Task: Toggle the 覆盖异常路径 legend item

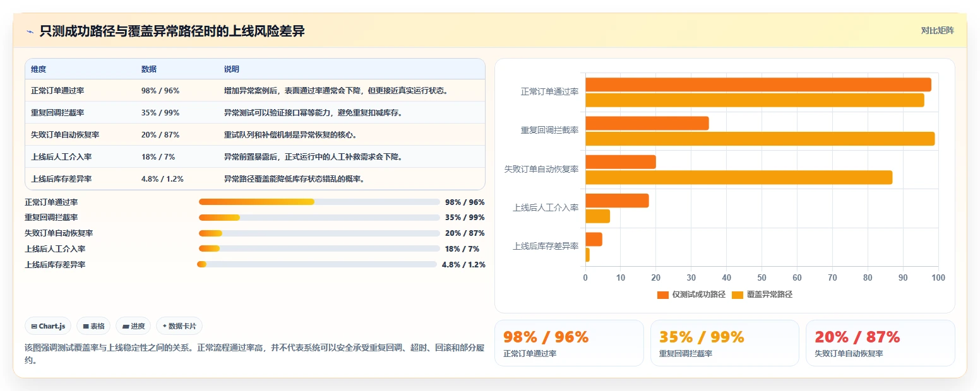Action: pos(762,295)
